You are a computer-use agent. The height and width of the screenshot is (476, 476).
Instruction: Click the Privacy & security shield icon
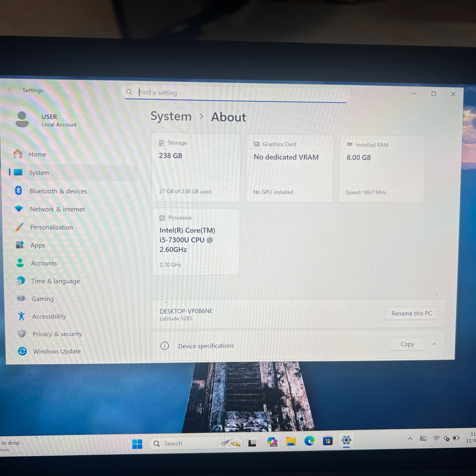(22, 333)
